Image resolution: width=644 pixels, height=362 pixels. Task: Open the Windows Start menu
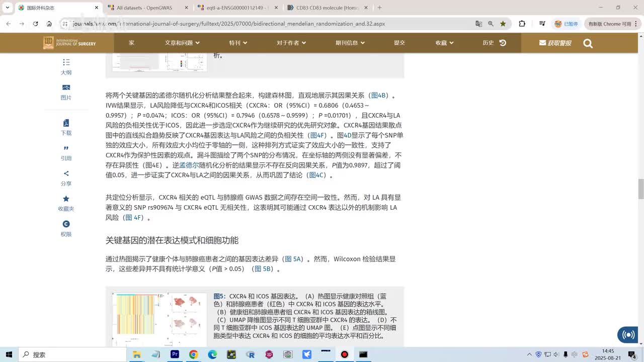click(x=9, y=354)
